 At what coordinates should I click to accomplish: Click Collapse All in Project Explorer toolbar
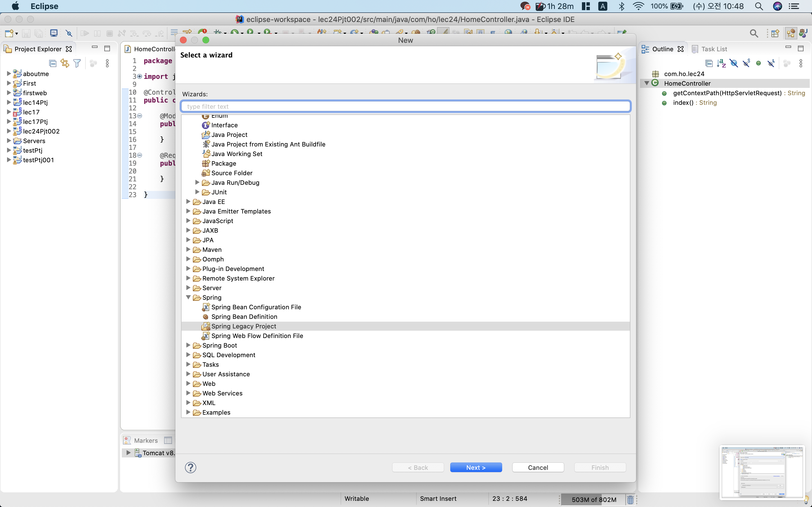pyautogui.click(x=52, y=63)
